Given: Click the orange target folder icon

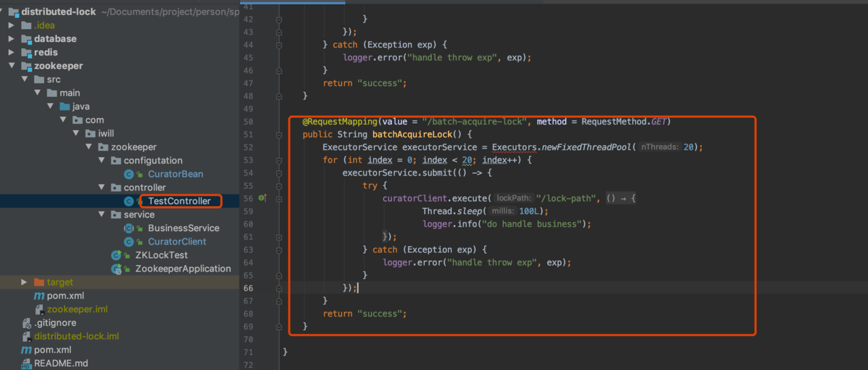Looking at the screenshot, I should [x=39, y=283].
